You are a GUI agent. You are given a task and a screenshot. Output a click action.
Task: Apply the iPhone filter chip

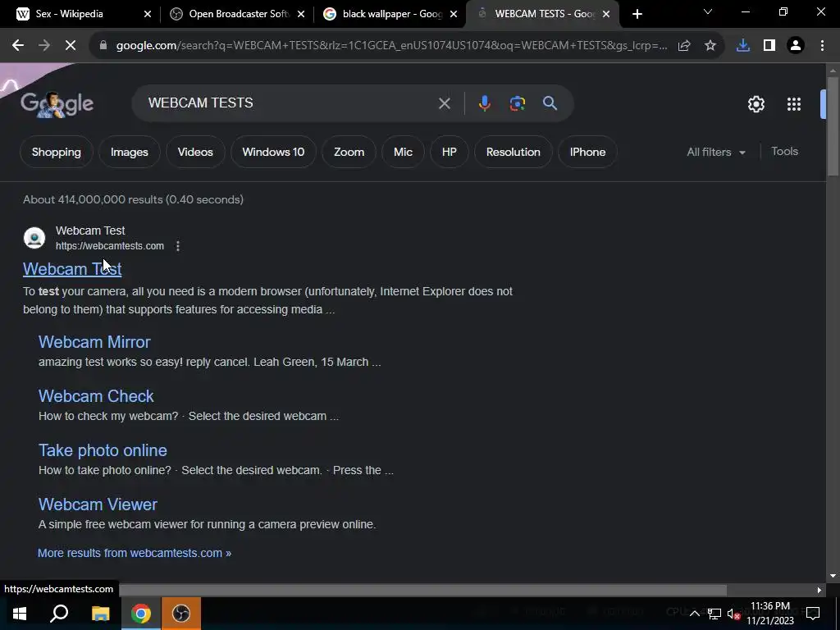tap(587, 152)
